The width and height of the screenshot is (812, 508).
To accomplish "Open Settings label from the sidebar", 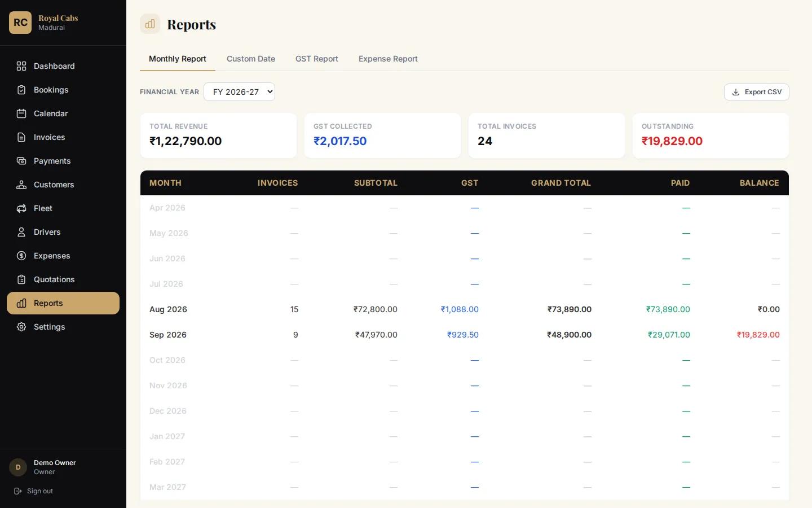I will point(49,327).
